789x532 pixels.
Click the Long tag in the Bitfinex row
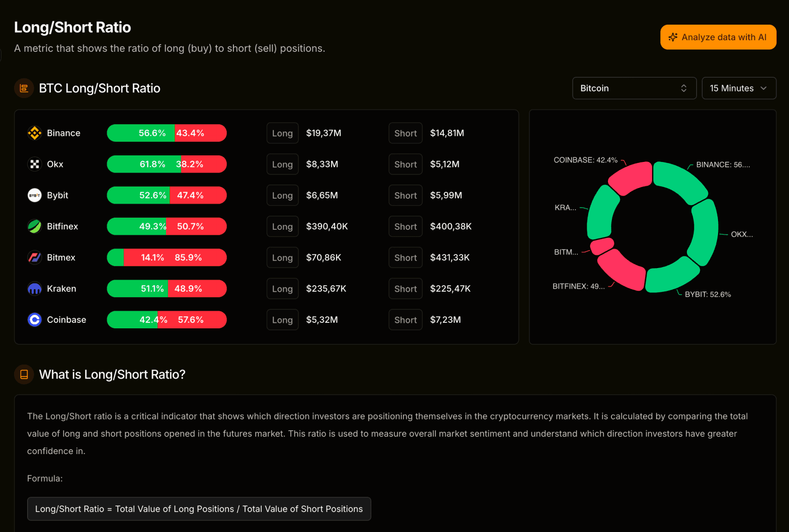pyautogui.click(x=282, y=227)
